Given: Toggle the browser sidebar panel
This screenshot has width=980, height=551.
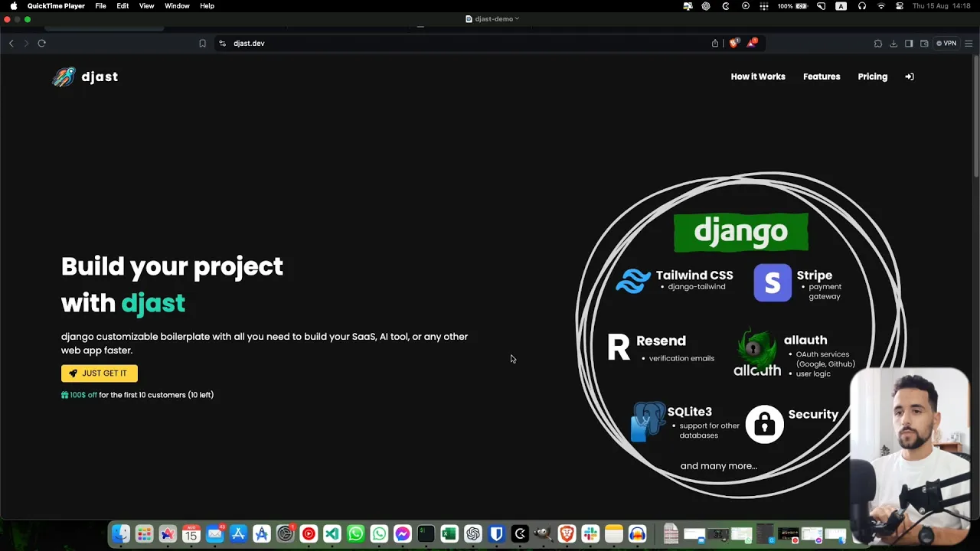Looking at the screenshot, I should (909, 44).
